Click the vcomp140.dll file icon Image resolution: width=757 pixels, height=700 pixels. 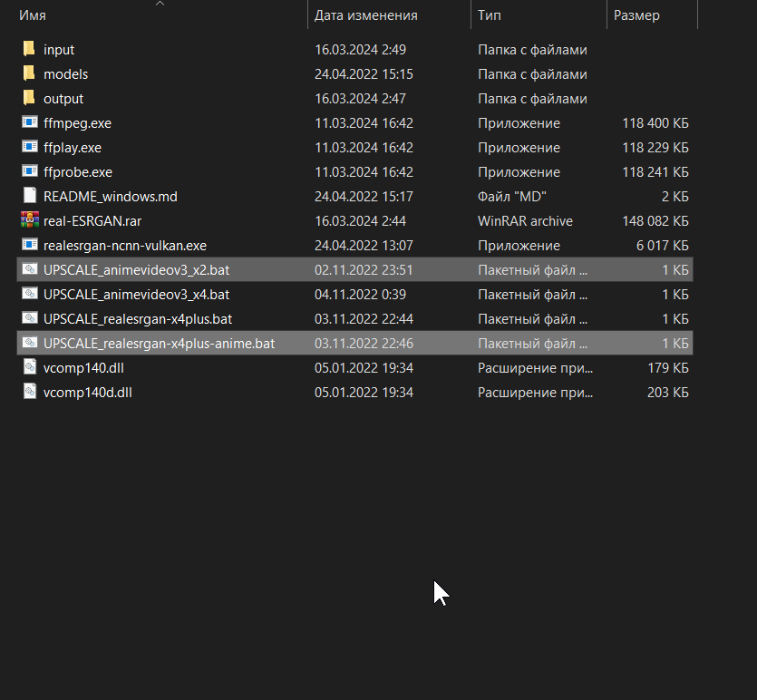(x=29, y=367)
